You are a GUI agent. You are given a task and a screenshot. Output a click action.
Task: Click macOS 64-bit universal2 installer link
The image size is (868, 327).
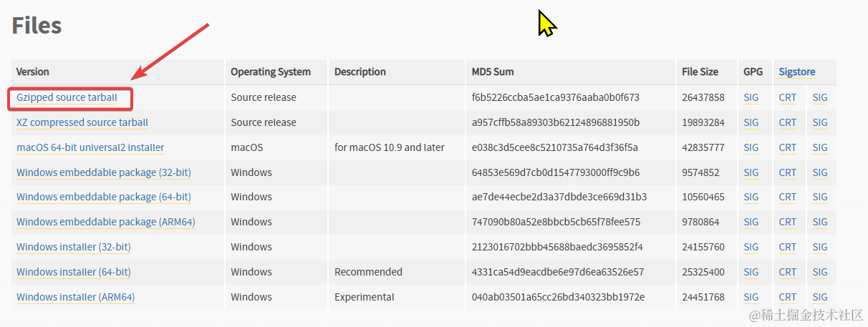[x=90, y=147]
